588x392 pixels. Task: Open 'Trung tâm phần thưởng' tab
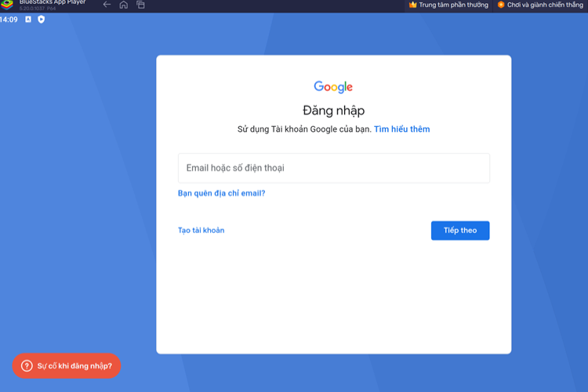coord(448,5)
